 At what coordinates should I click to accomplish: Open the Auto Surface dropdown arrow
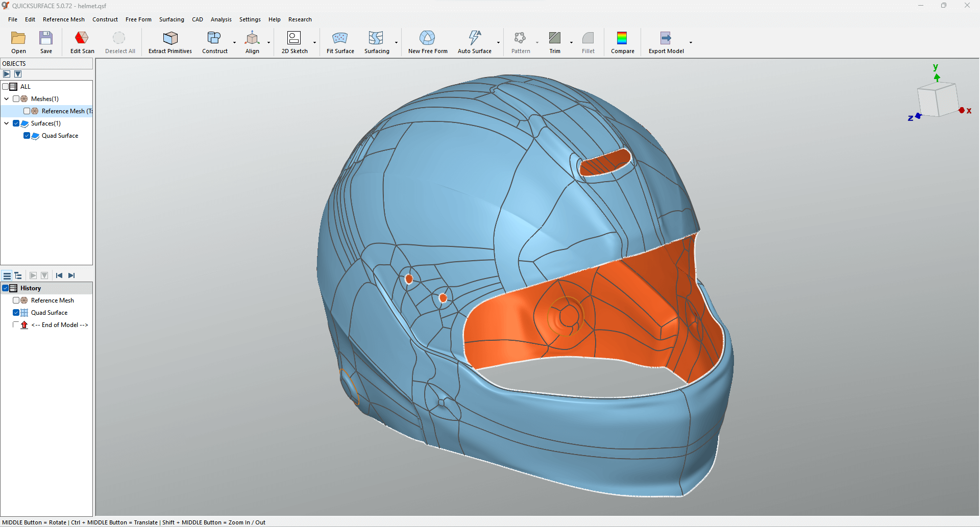pos(499,42)
